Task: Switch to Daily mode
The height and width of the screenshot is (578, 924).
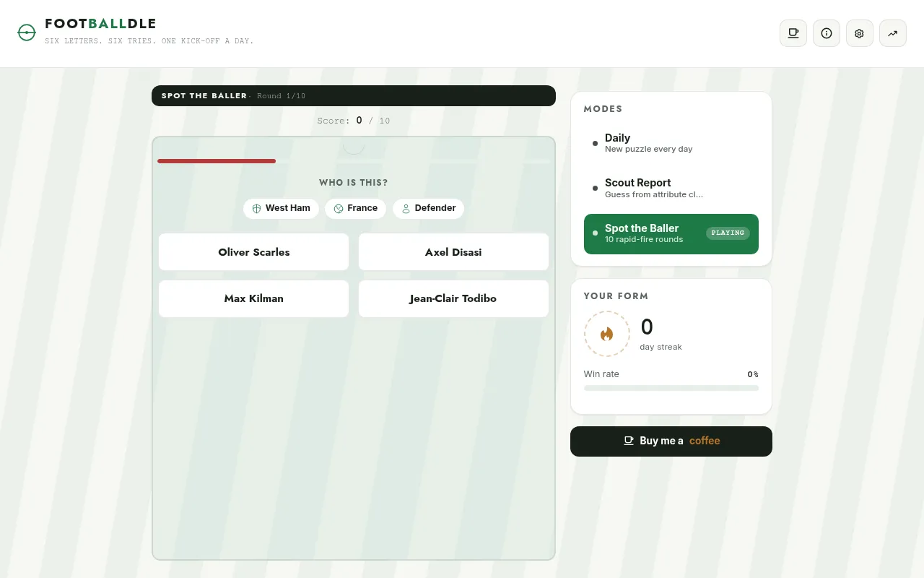Action: point(671,143)
